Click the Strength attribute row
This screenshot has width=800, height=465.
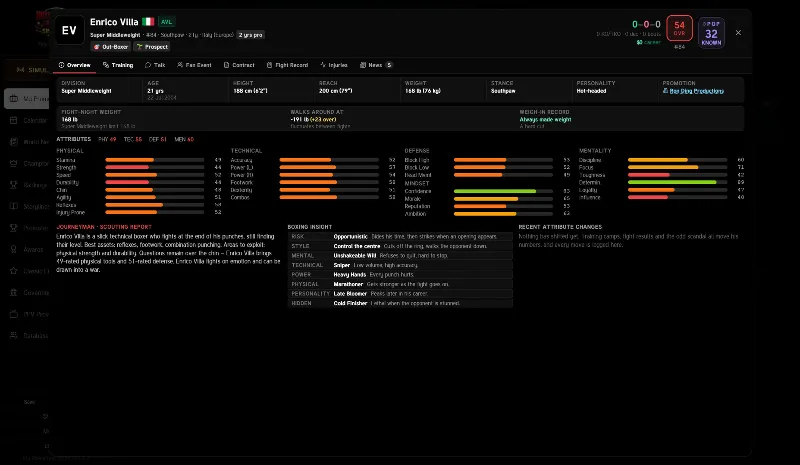coord(139,167)
